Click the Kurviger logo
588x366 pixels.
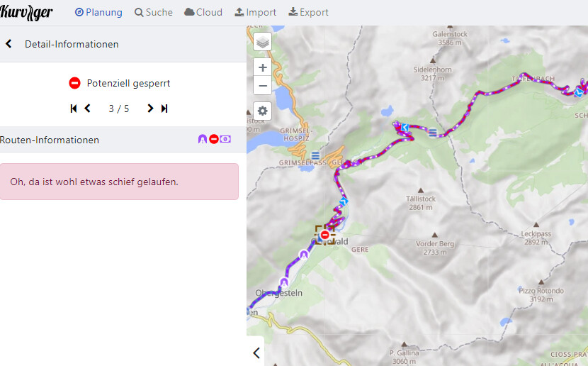pos(27,12)
